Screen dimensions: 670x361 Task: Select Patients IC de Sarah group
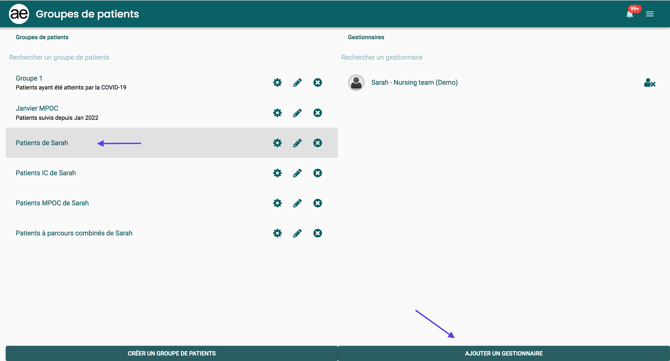tap(171, 173)
